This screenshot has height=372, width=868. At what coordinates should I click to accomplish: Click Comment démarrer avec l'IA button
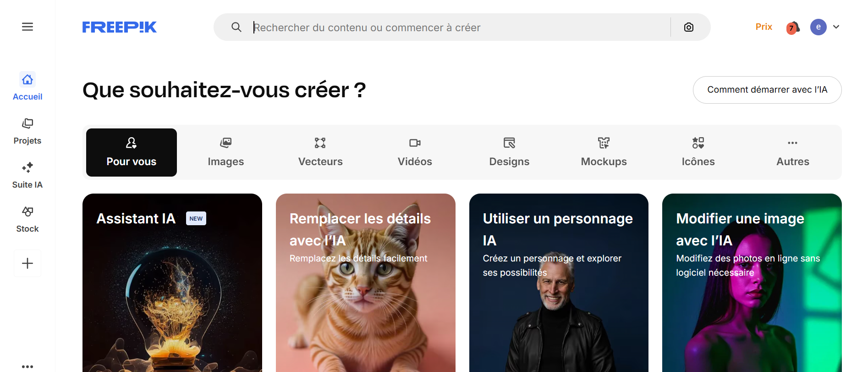click(767, 90)
